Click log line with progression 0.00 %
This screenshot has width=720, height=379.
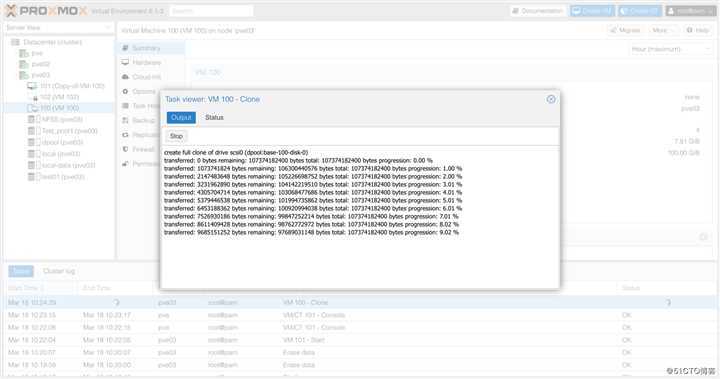pyautogui.click(x=298, y=160)
